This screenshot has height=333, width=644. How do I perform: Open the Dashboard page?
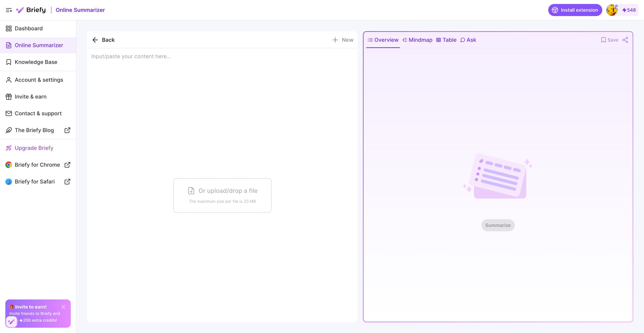click(x=38, y=28)
